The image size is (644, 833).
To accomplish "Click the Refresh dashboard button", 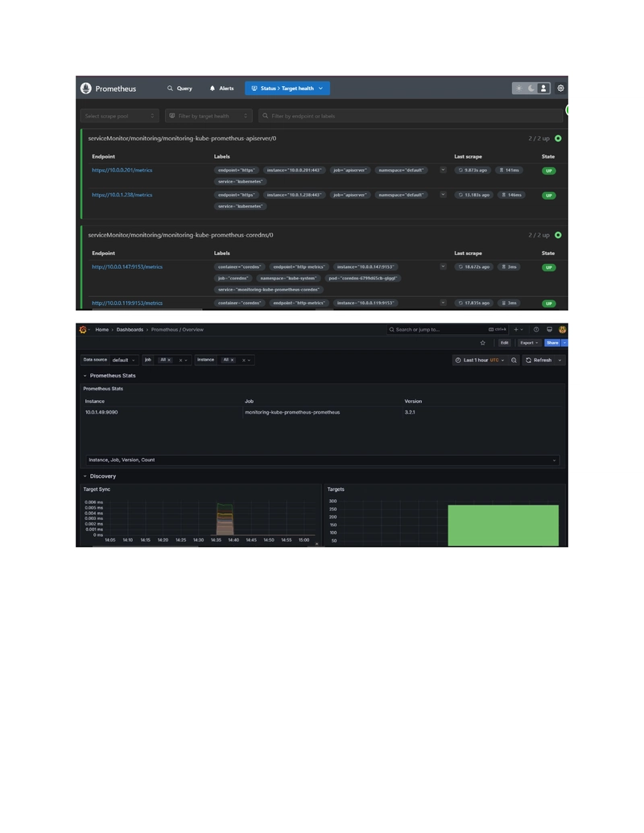I will [539, 360].
